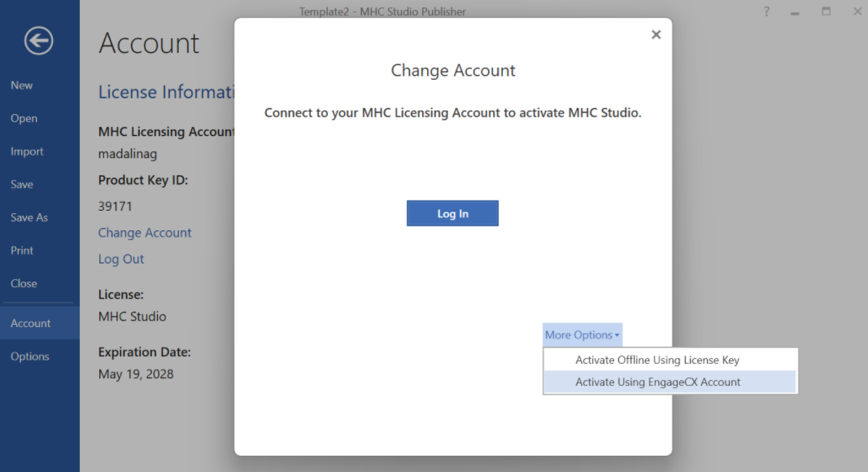The image size is (868, 472).
Task: Click the License Information heading
Action: pos(166,91)
